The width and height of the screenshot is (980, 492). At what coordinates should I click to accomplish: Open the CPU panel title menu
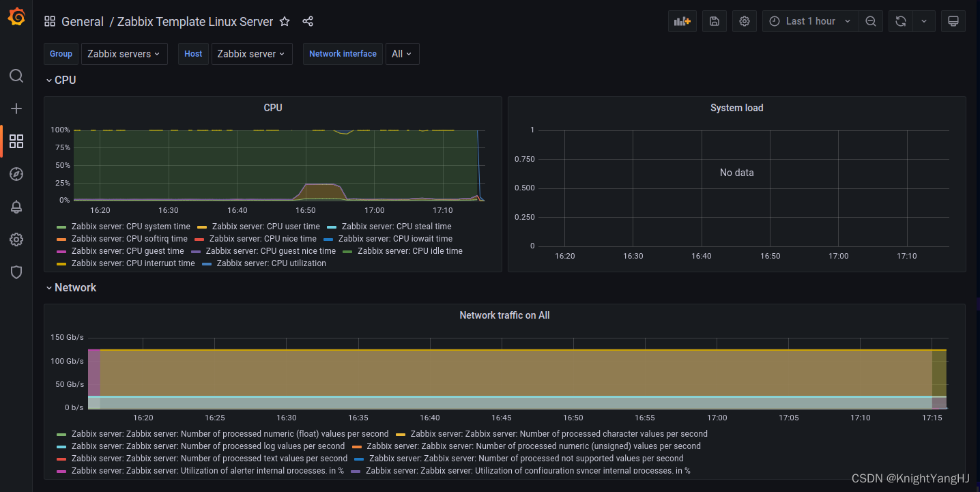tap(273, 108)
